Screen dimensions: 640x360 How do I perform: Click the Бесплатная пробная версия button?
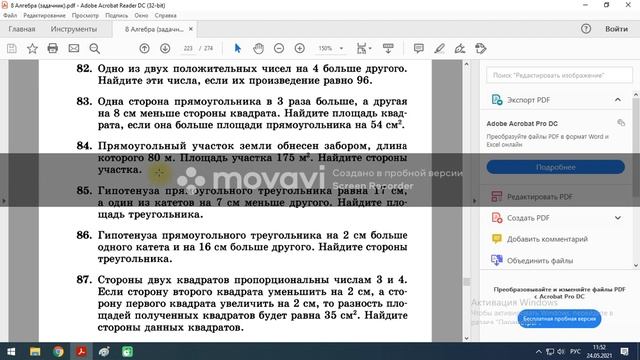(x=559, y=319)
